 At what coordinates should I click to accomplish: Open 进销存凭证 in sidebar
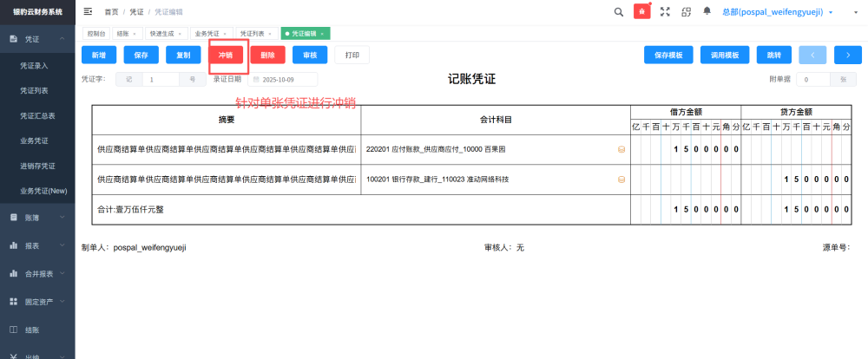(x=37, y=166)
